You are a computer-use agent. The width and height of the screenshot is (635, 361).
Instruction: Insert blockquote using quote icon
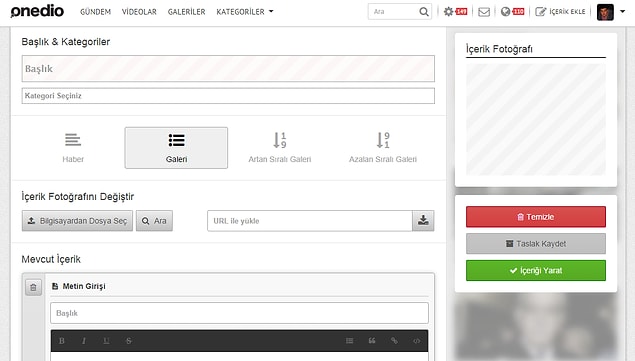point(372,341)
